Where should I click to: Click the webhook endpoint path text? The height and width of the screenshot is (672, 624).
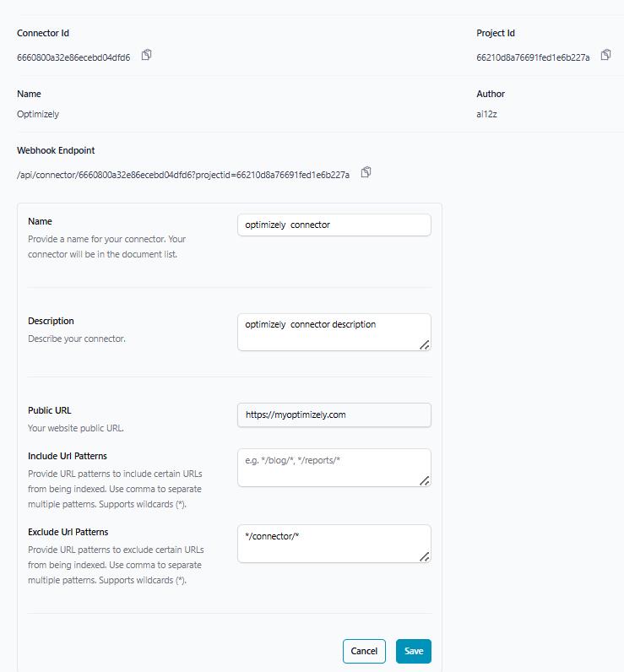coord(183,175)
